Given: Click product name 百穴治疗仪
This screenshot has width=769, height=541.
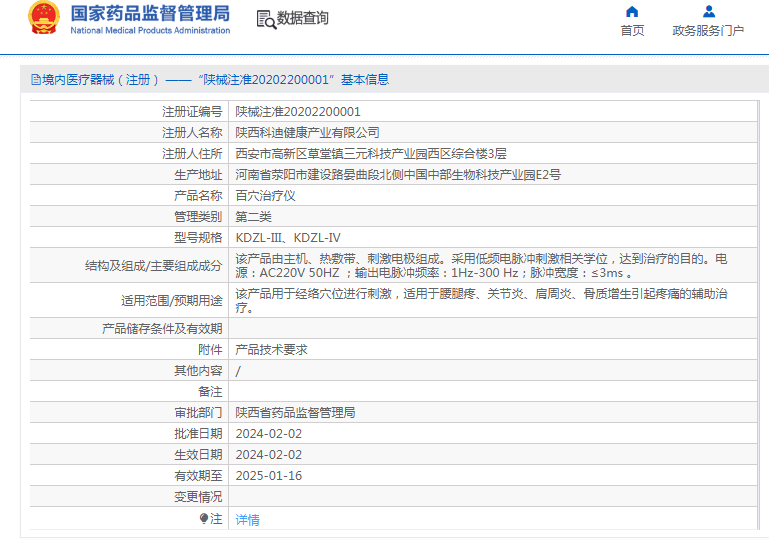Looking at the screenshot, I should pos(265,196).
